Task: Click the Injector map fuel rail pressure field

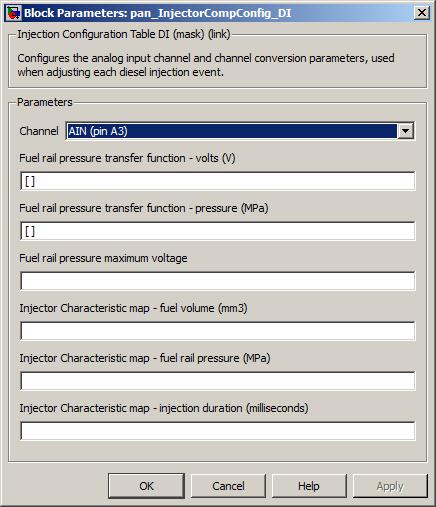Action: [218, 381]
